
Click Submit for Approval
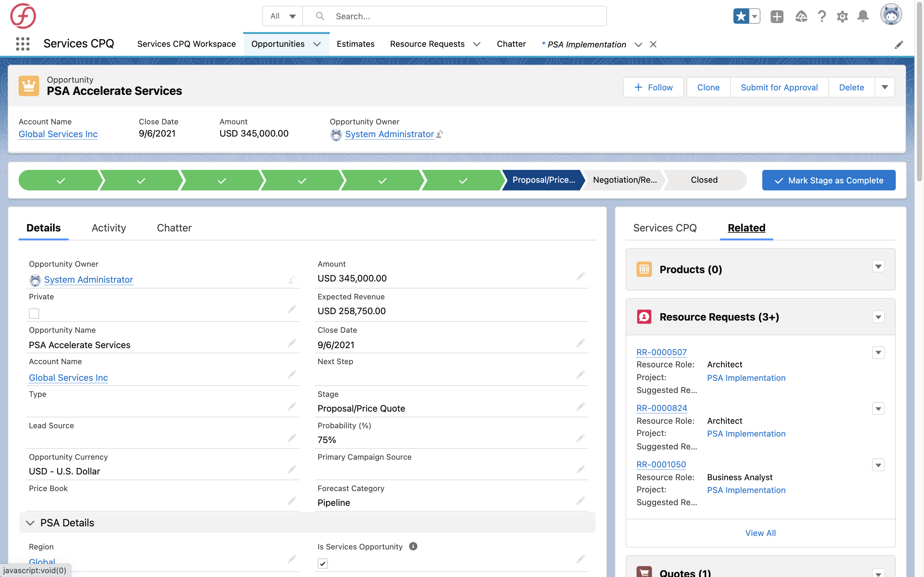click(x=779, y=87)
